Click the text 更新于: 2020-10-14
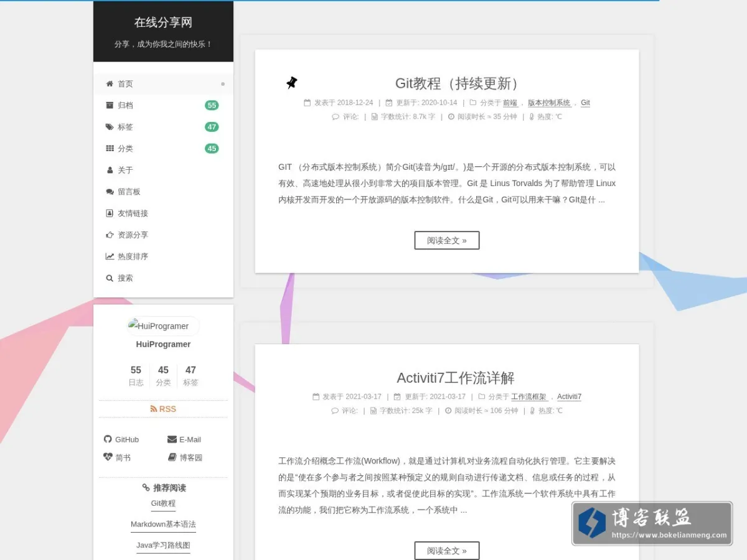 click(426, 103)
